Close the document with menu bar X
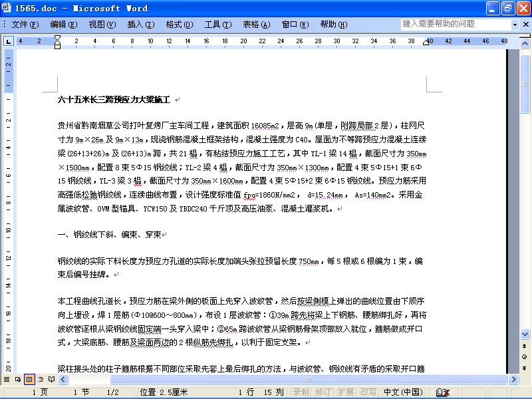The width and height of the screenshot is (532, 399). point(525,25)
